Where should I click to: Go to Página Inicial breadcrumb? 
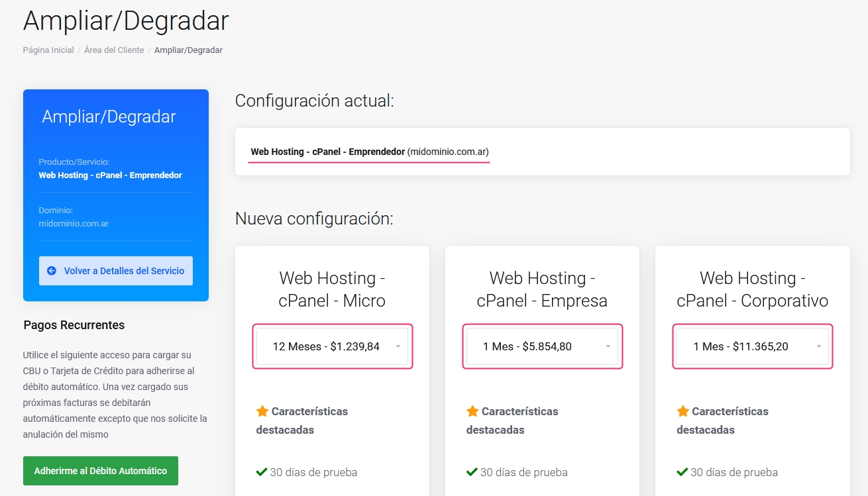pos(48,50)
